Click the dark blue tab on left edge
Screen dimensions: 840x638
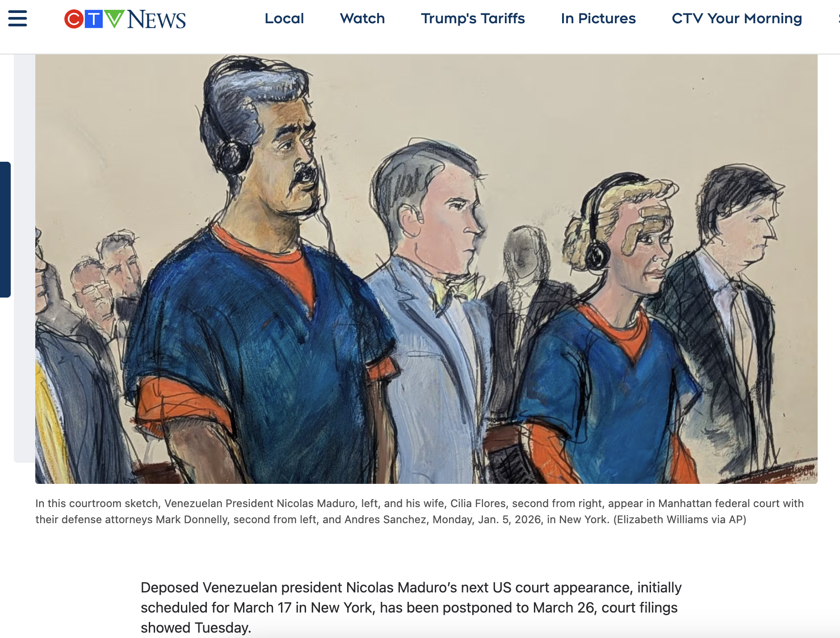[5, 230]
